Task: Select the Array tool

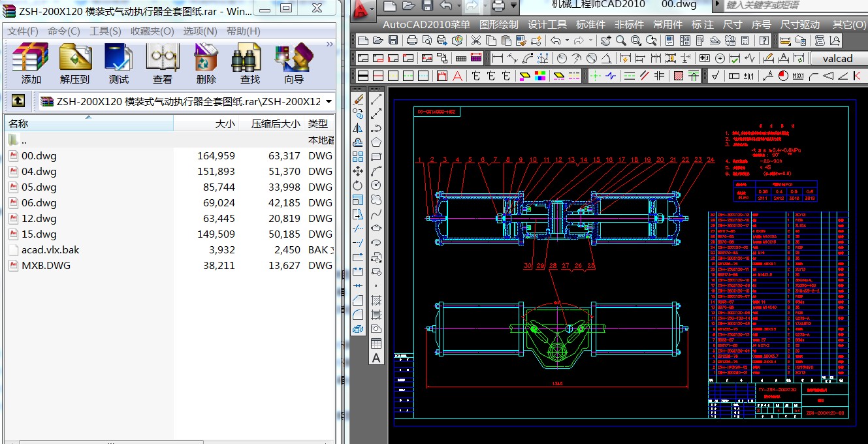Action: pos(358,157)
